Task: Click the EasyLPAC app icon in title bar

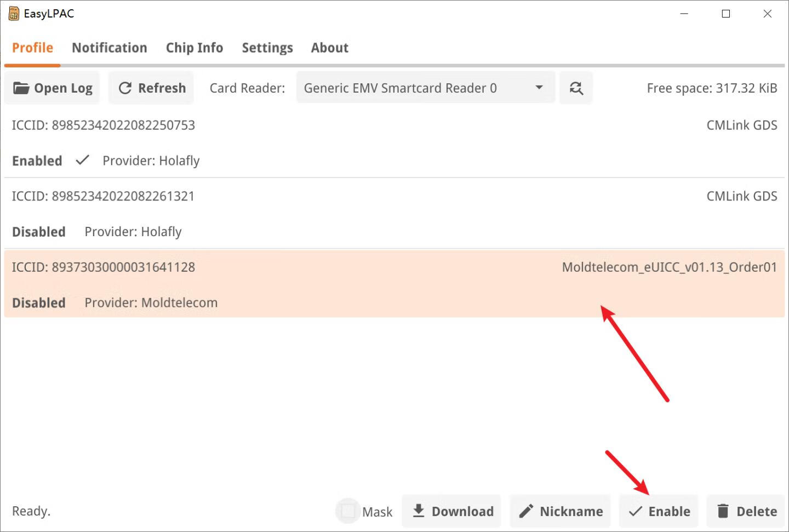Action: (x=14, y=14)
